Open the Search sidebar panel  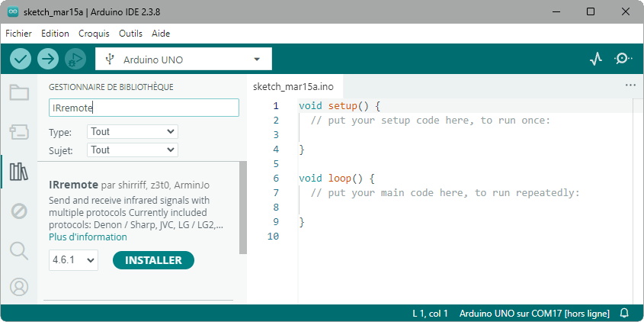[x=19, y=250]
